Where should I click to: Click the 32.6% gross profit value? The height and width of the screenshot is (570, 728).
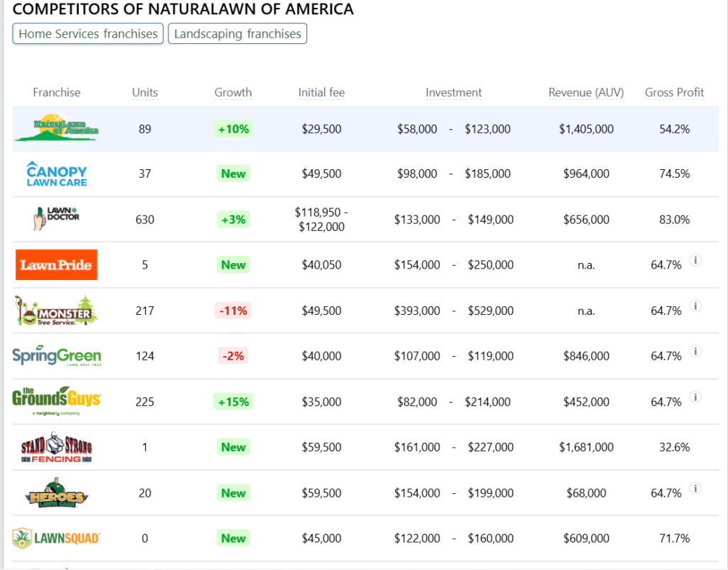click(674, 447)
